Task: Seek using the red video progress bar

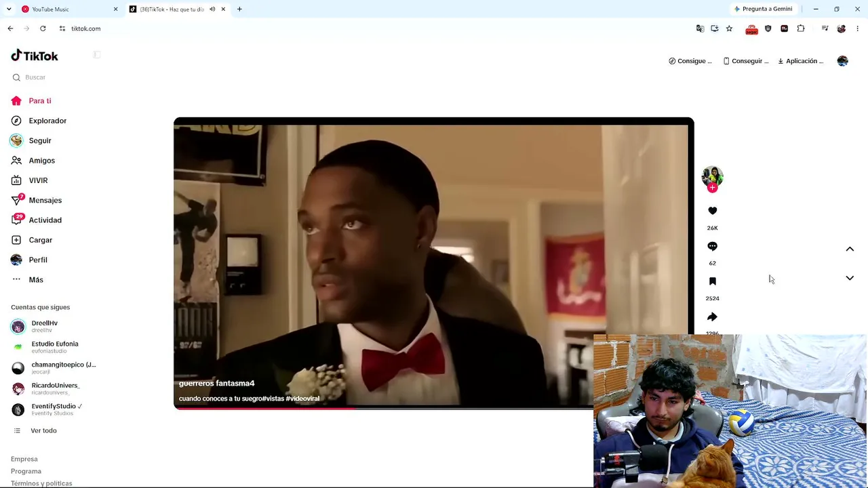Action: [383, 408]
